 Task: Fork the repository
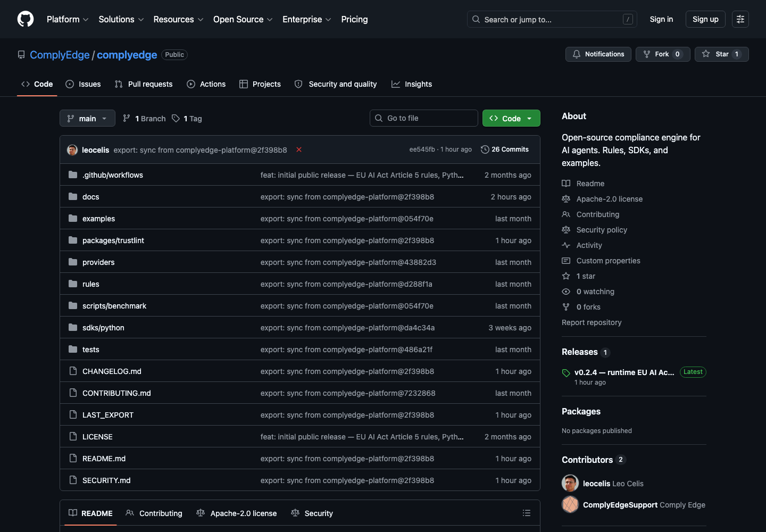[x=663, y=54]
